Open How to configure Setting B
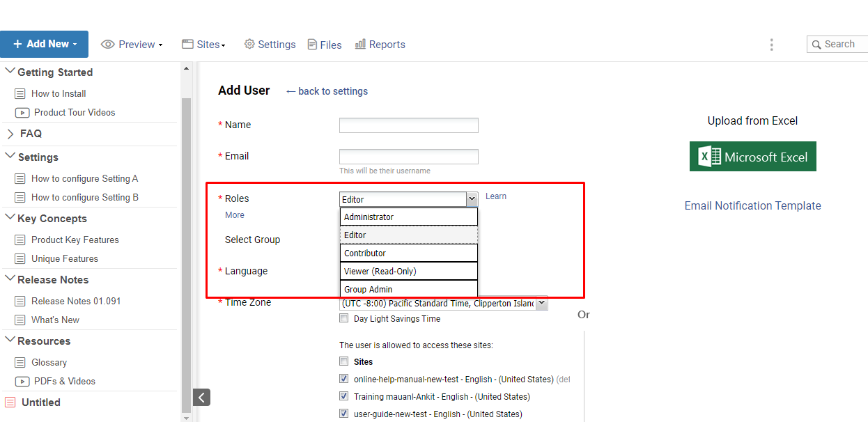This screenshot has height=422, width=868. click(84, 197)
